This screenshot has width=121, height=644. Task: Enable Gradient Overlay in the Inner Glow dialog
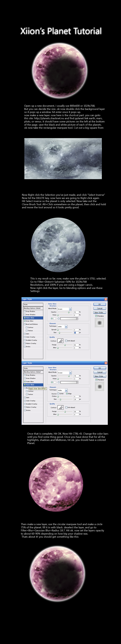[25, 404]
